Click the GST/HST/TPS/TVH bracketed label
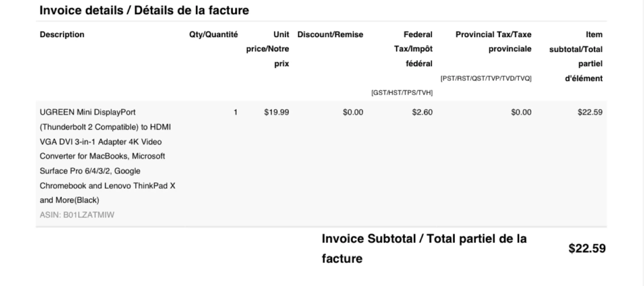Viewport: 644px width, 286px height. (x=402, y=93)
